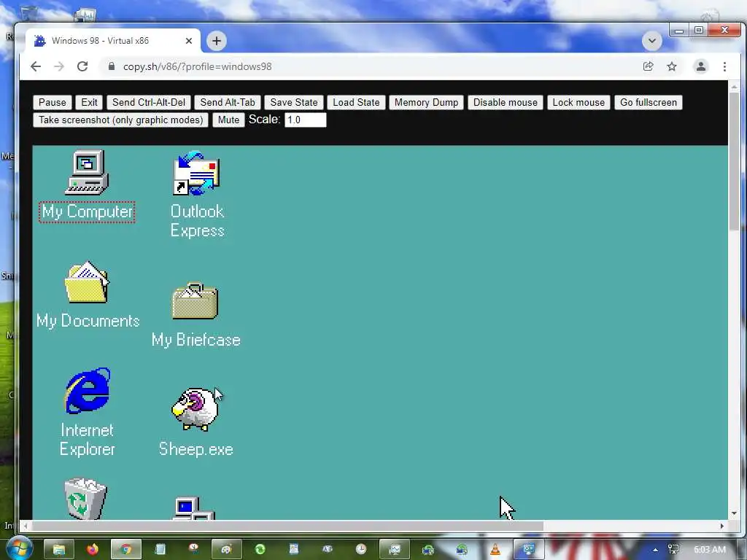The image size is (747, 560).
Task: Click the scroll right arrow
Action: (721, 526)
